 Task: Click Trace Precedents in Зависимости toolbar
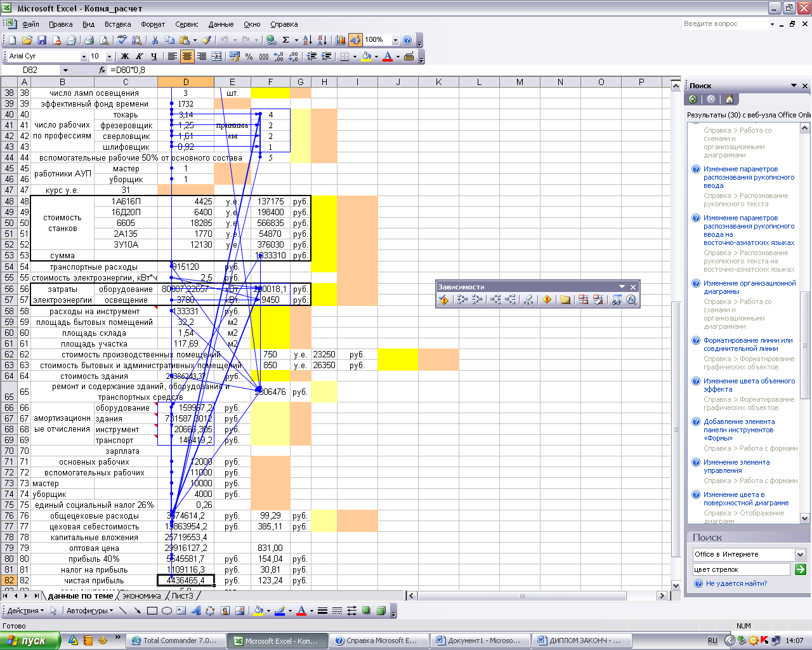(462, 300)
